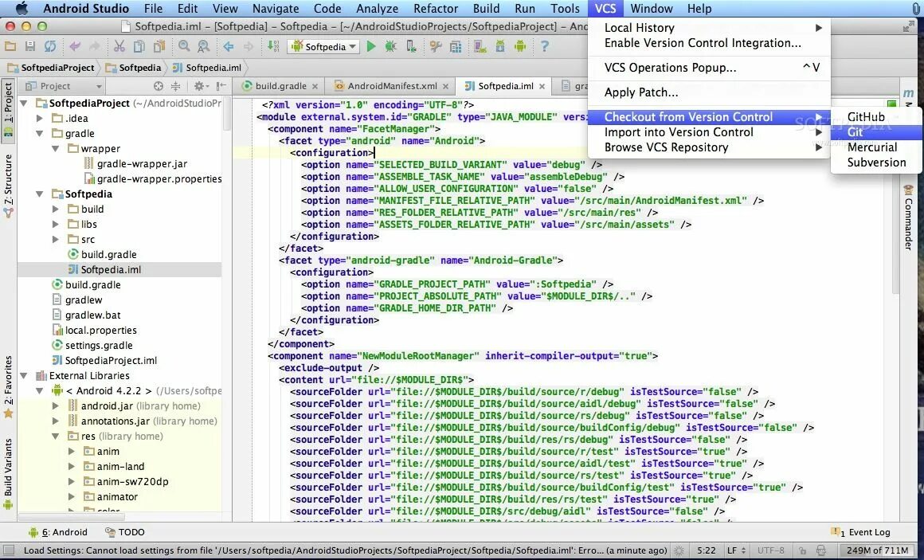Choose Apply Patch... from VCS menu
Screen dimensions: 924x560
[709, 92]
